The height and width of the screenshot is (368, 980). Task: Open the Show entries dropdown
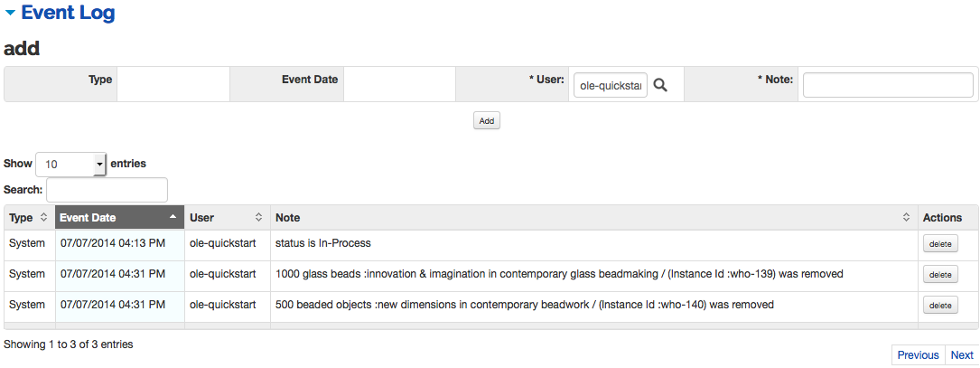pos(71,165)
